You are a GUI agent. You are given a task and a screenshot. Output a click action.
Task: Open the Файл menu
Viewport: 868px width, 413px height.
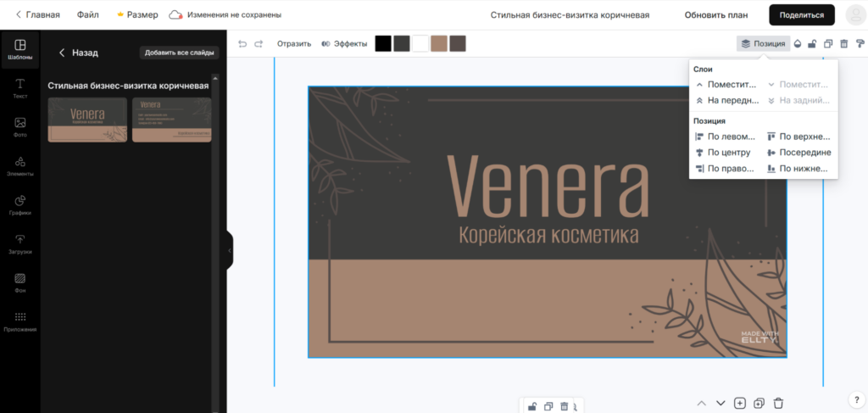point(88,15)
